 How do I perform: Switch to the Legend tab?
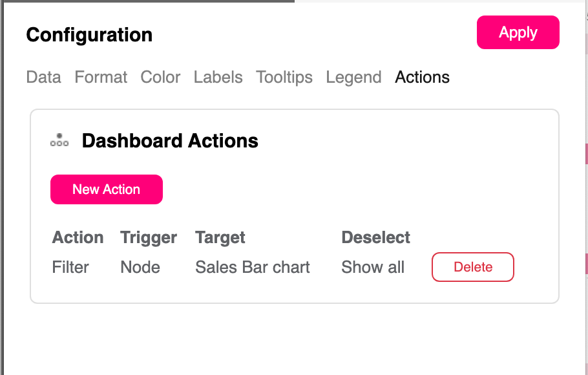click(x=353, y=77)
